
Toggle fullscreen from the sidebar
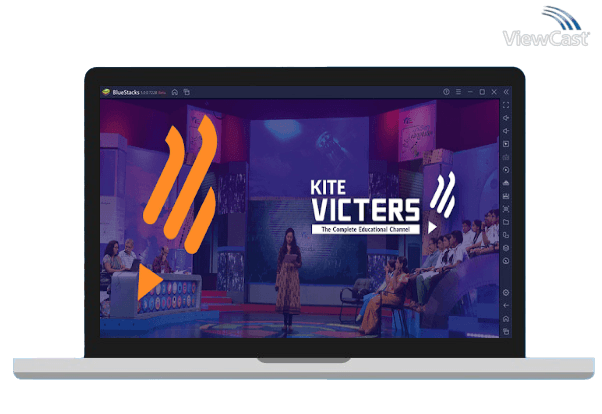click(506, 105)
